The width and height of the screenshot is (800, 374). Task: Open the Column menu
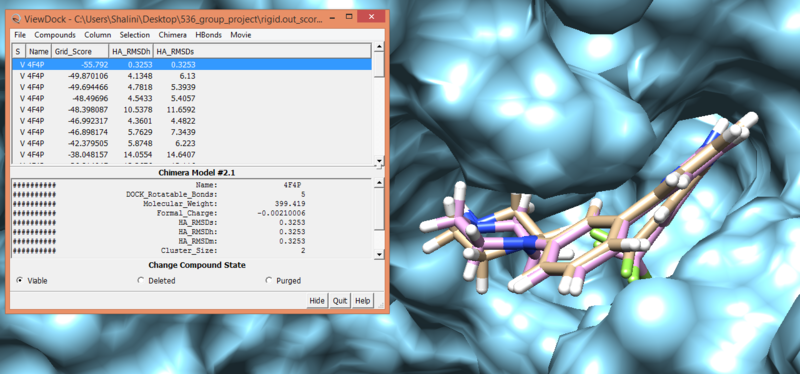click(97, 35)
